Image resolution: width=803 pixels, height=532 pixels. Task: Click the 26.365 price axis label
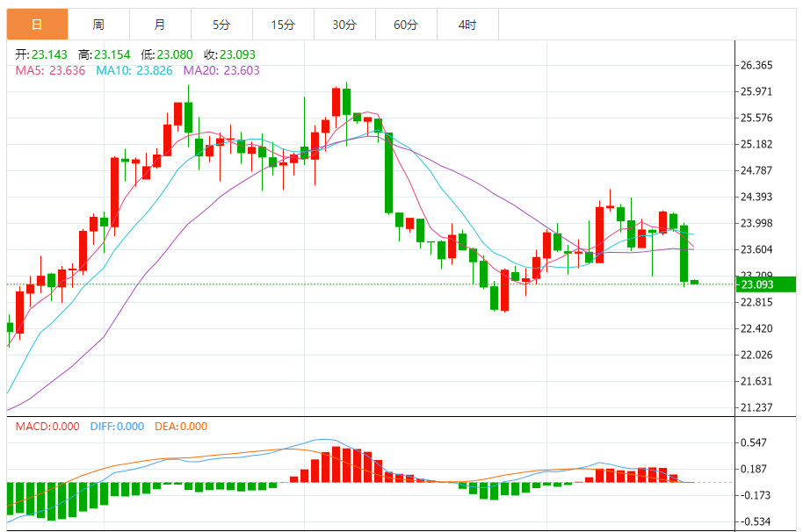coord(756,66)
